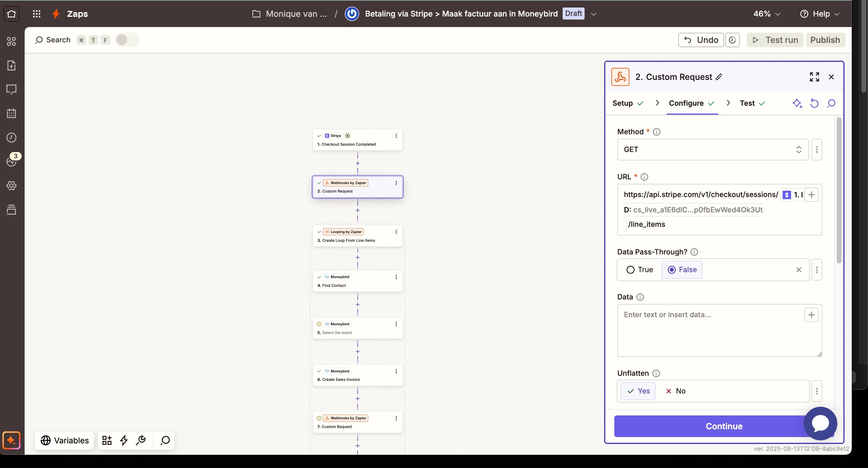Screen dimensions: 868x468
Task: Open the four-circles sidebar icon
Action: click(11, 41)
